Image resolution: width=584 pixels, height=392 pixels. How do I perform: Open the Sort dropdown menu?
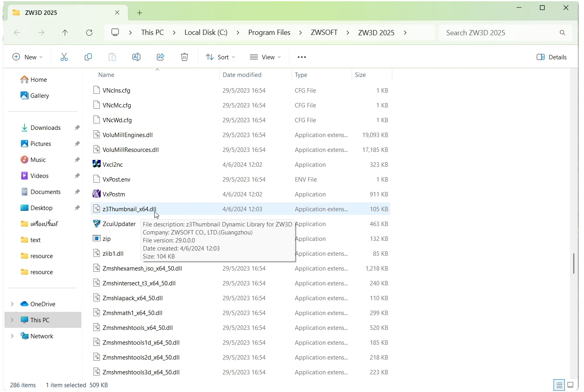pos(220,57)
